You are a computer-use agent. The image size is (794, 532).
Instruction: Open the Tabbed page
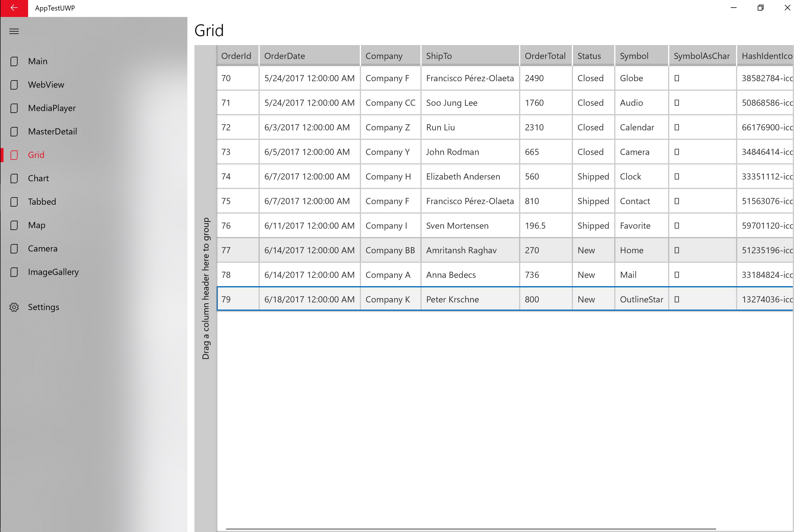[42, 202]
